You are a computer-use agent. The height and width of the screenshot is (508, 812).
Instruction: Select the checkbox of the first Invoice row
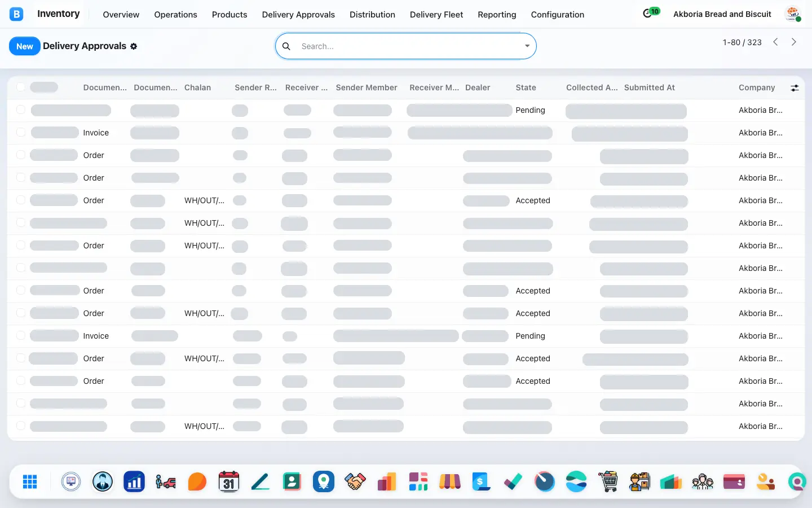tap(21, 132)
